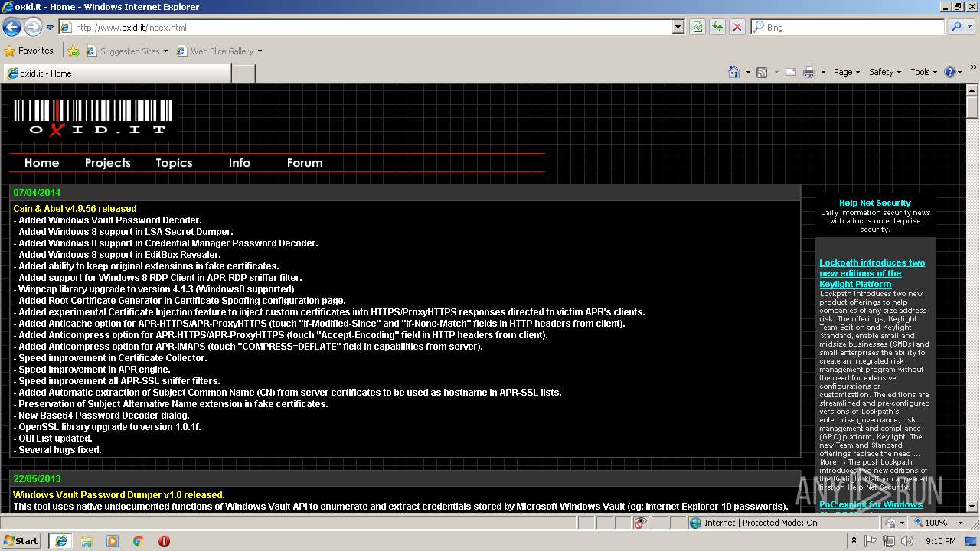Viewport: 980px width, 551px height.
Task: Open the Forum nav item
Action: point(305,163)
